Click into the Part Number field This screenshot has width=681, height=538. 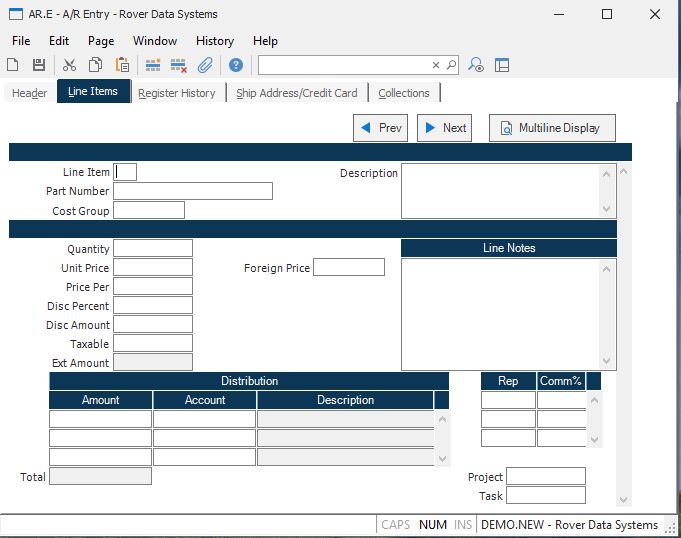coord(192,191)
